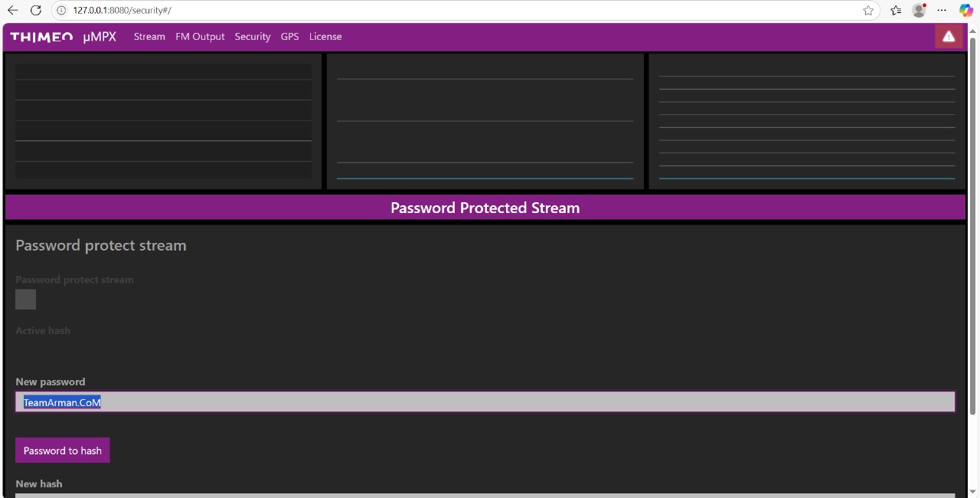Click the Password Protected Stream header bar

point(485,208)
